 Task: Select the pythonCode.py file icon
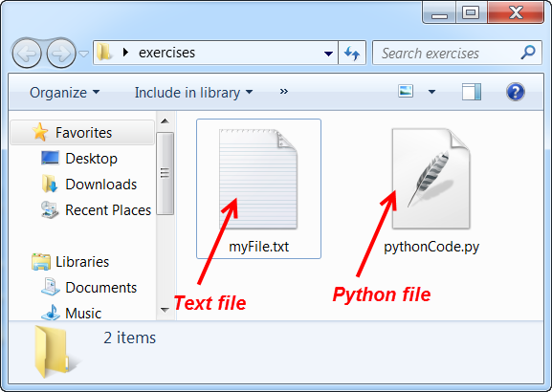(431, 179)
